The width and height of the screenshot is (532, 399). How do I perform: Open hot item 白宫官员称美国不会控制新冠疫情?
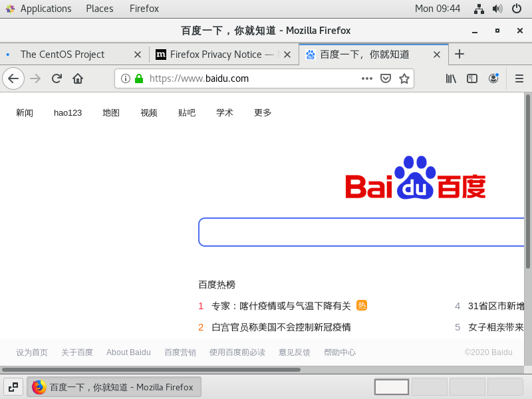(281, 327)
